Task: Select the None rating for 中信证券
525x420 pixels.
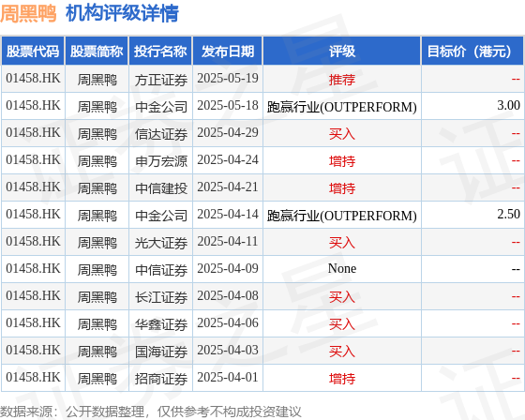Action: point(342,269)
